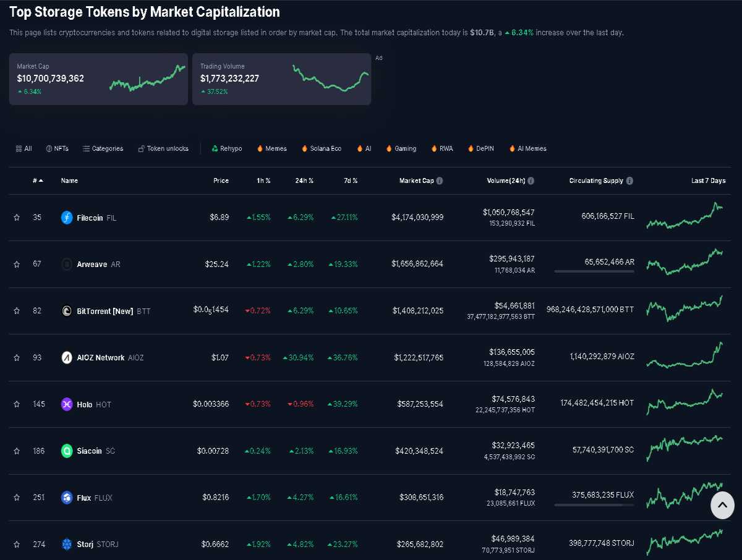Toggle the Storj watchlist star
The height and width of the screenshot is (560, 742).
[17, 544]
